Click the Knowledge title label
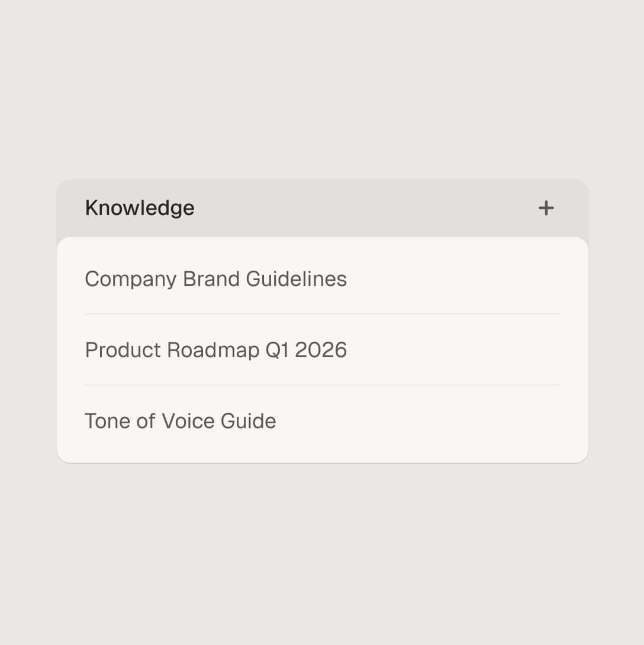 point(139,208)
